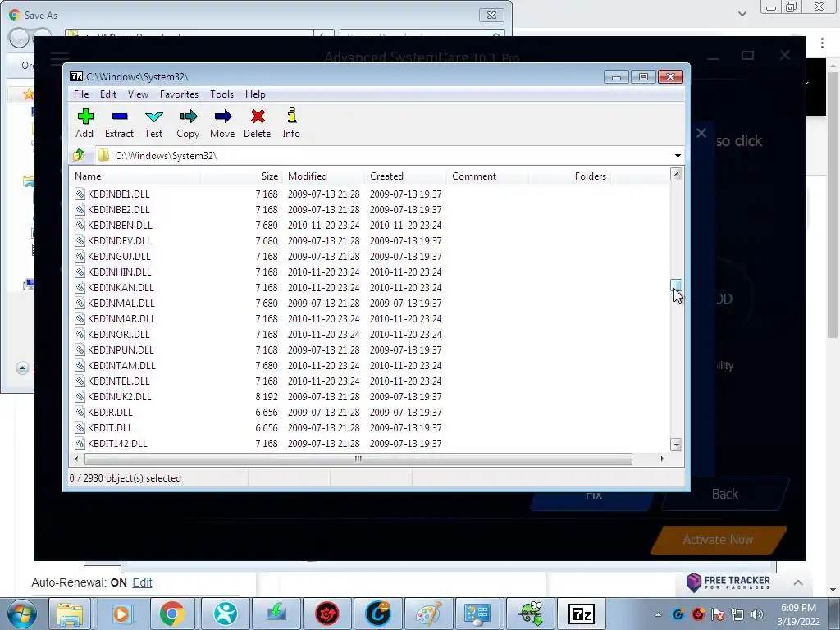Click the file icon beside KBDIR.DLL
The image size is (840, 630).
(x=80, y=412)
